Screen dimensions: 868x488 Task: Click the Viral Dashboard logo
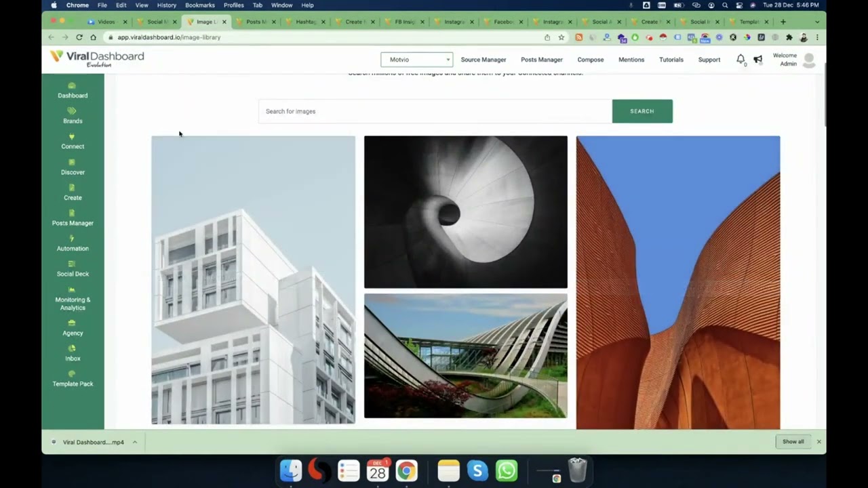[x=97, y=59]
